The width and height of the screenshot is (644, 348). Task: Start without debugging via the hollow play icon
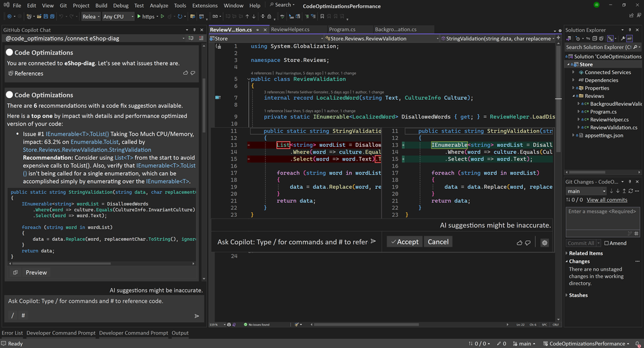162,16
